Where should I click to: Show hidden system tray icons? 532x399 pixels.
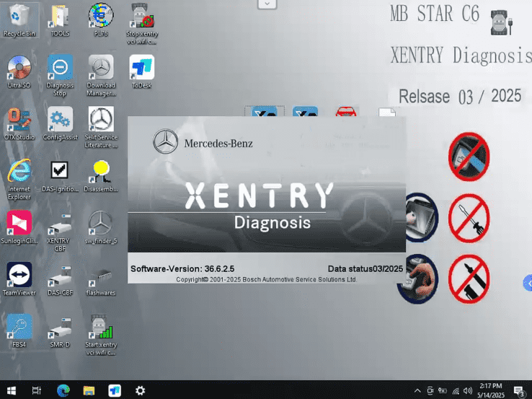[417, 390]
